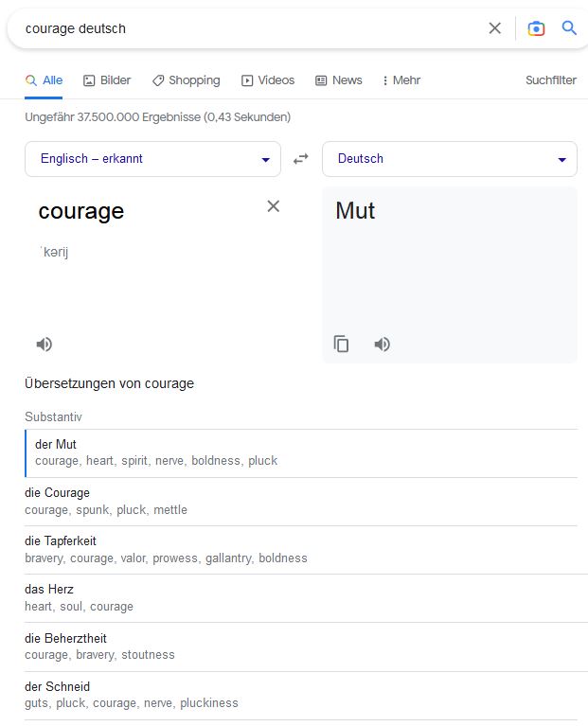Screen dimensions: 588x726
Task: Open the Videos results tab
Action: click(268, 80)
